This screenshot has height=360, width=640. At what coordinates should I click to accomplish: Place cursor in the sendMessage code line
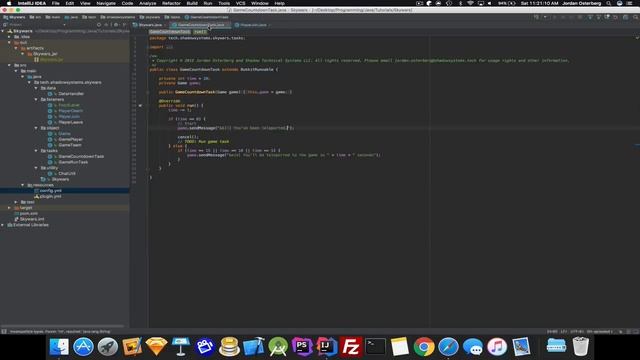pos(235,128)
